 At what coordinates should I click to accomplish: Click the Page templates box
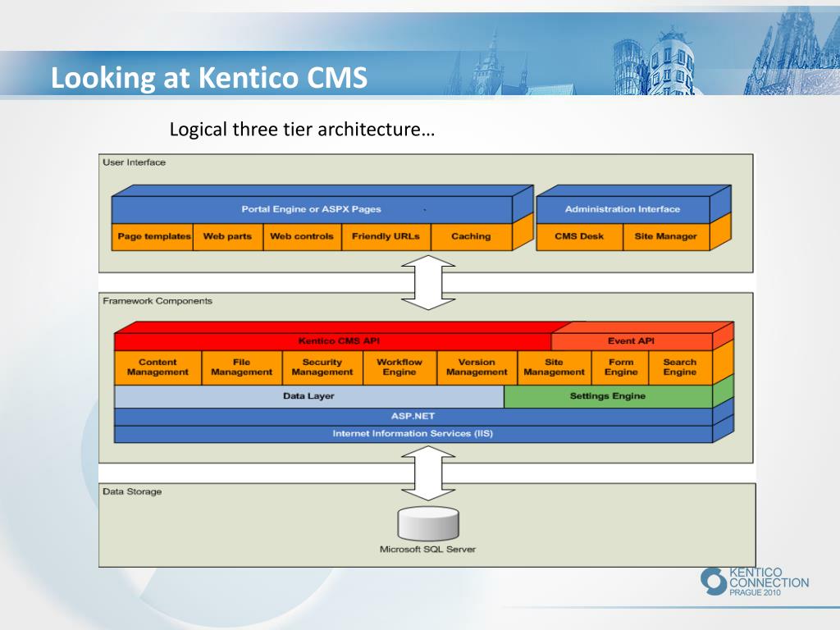[153, 237]
